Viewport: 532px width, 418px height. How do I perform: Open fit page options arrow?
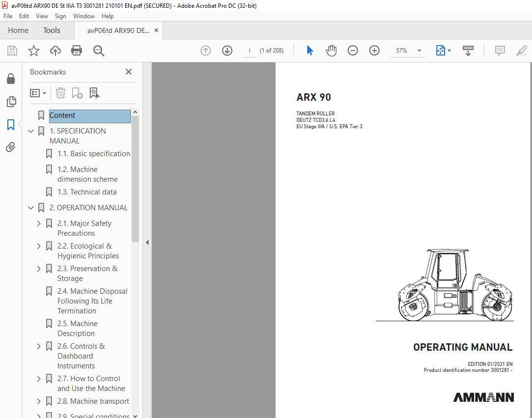point(449,51)
